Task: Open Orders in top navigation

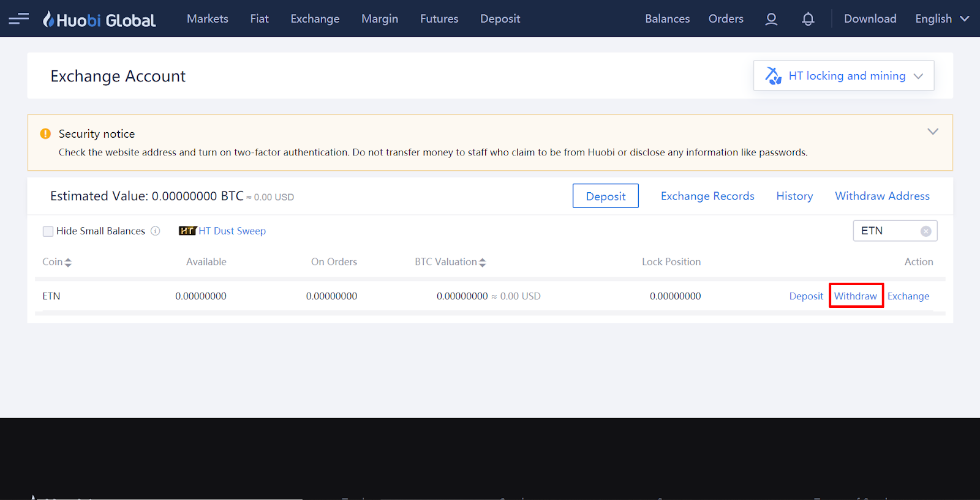Action: (726, 19)
